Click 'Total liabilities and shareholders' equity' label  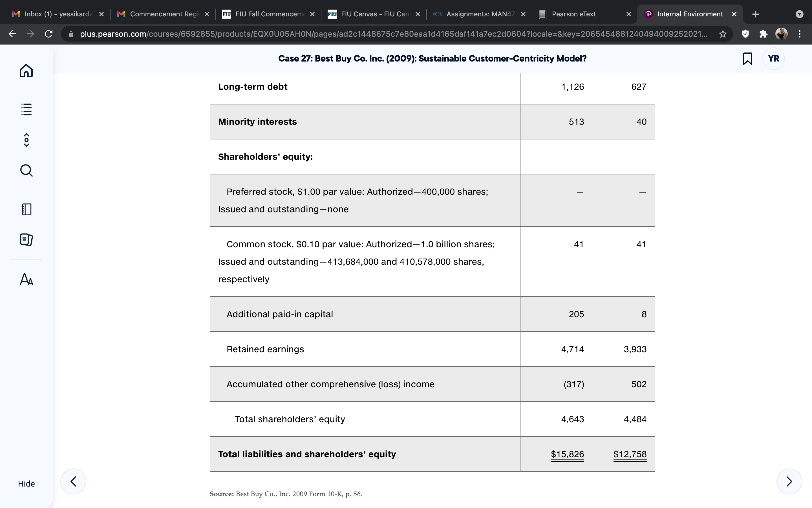pyautogui.click(x=307, y=454)
